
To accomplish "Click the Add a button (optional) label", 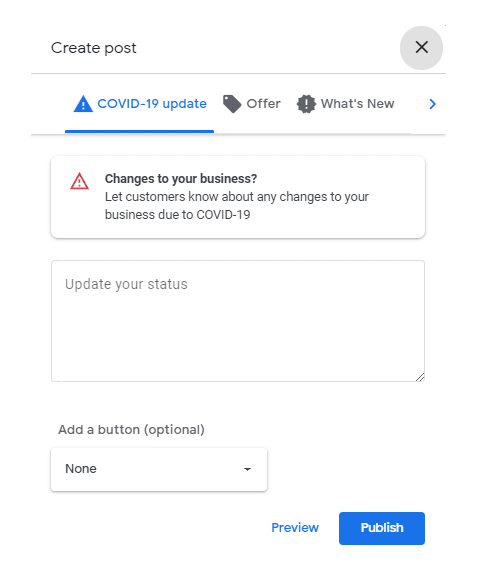I will (x=131, y=429).
